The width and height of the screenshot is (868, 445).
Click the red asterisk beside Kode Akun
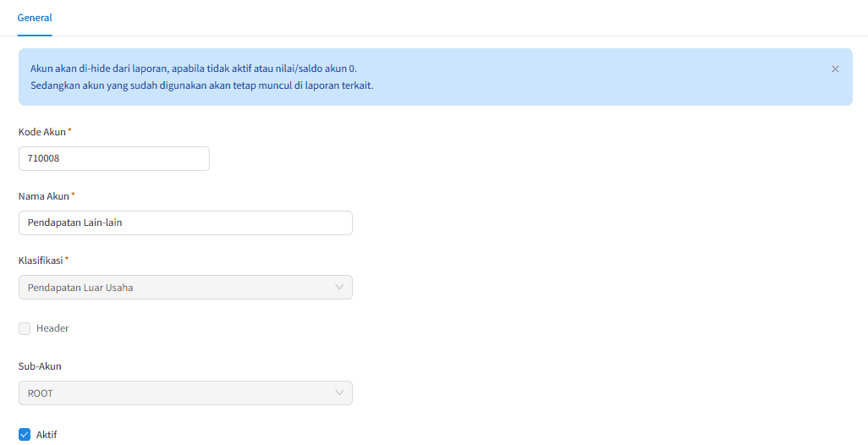click(x=70, y=131)
